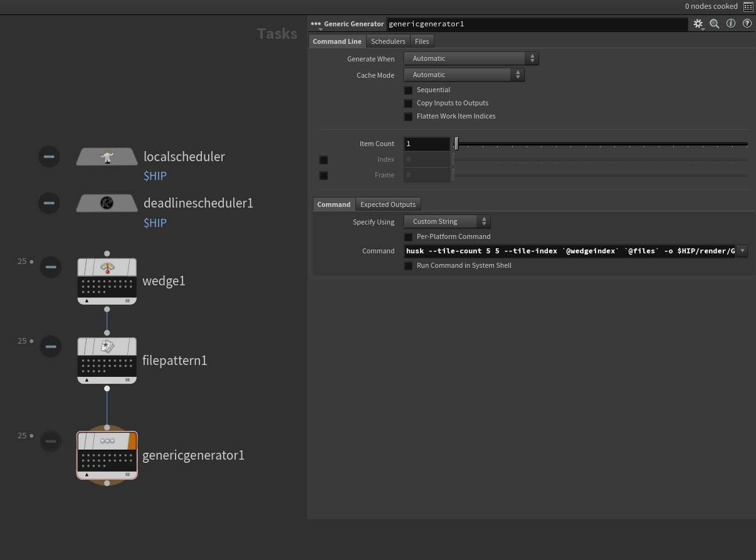This screenshot has height=560, width=756.
Task: Click the $HIP label under localscheduler
Action: [x=155, y=176]
